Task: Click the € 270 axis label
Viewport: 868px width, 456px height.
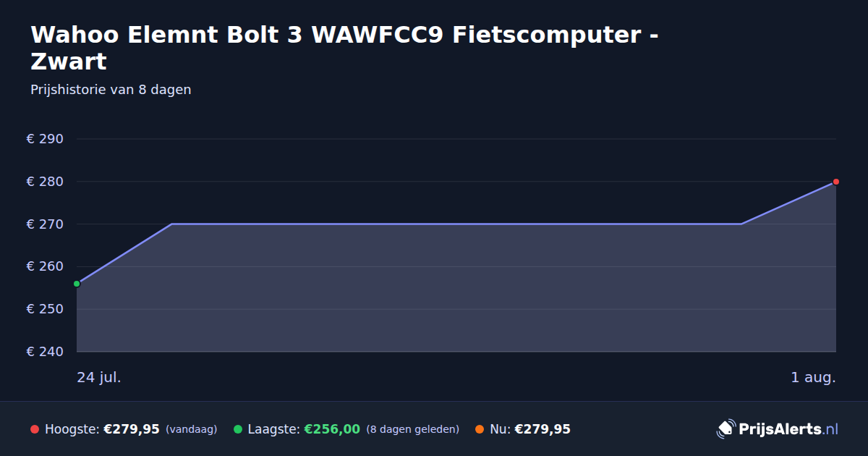Action: tap(46, 224)
